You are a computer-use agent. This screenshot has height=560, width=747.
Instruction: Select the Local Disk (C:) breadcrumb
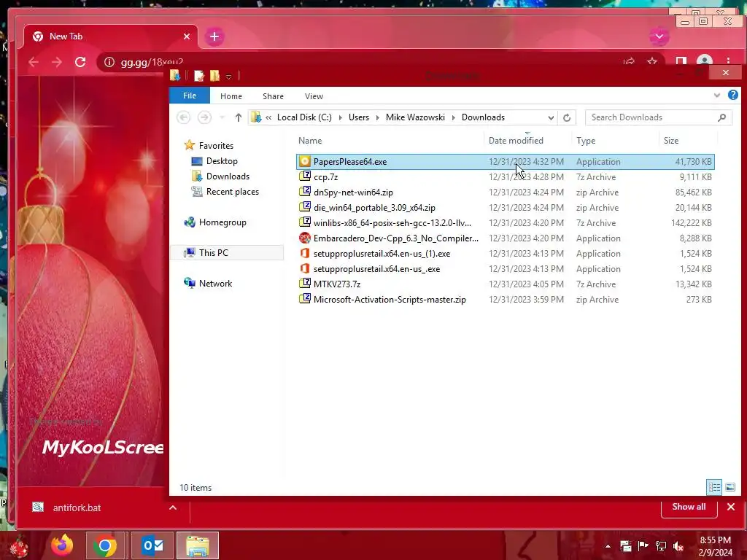(x=304, y=117)
